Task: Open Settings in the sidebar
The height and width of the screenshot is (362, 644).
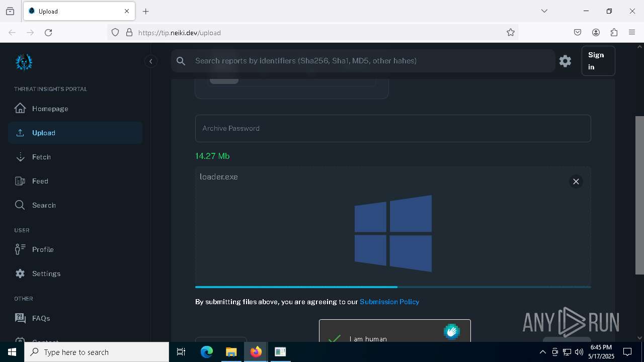Action: (x=75, y=274)
